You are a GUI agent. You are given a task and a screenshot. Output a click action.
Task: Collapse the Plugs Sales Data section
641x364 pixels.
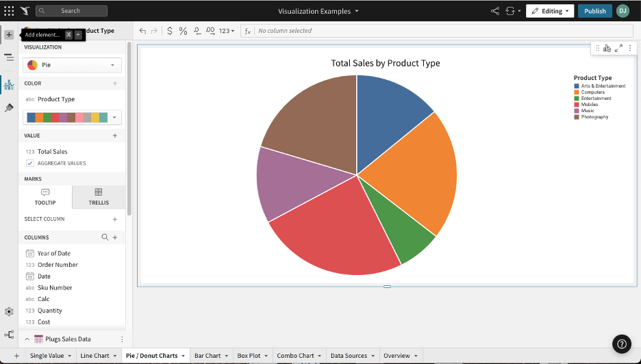(x=27, y=339)
